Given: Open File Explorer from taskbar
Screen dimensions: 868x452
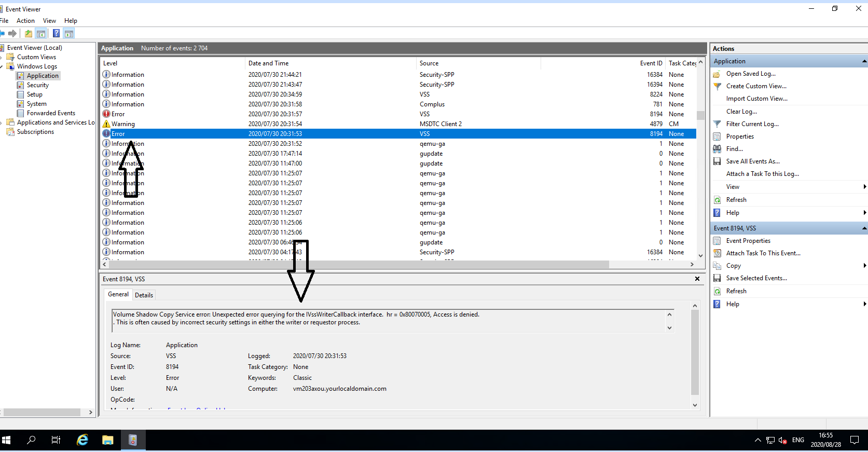Looking at the screenshot, I should click(x=108, y=440).
